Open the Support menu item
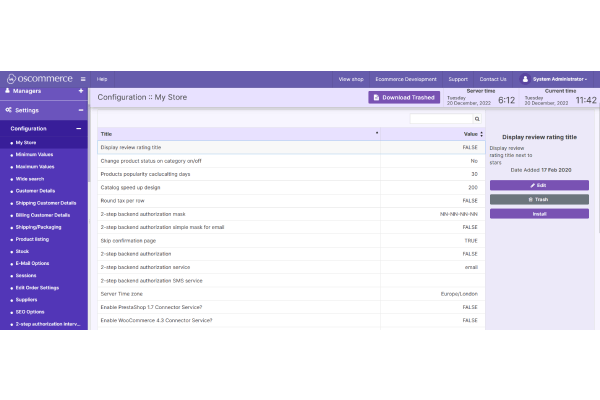The width and height of the screenshot is (600, 400). [458, 79]
